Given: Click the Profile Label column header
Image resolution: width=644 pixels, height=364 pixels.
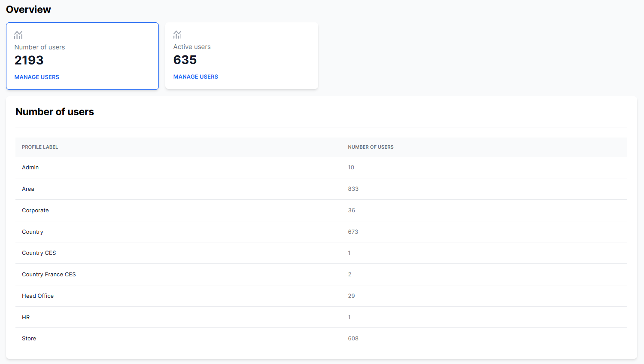Looking at the screenshot, I should coord(40,147).
